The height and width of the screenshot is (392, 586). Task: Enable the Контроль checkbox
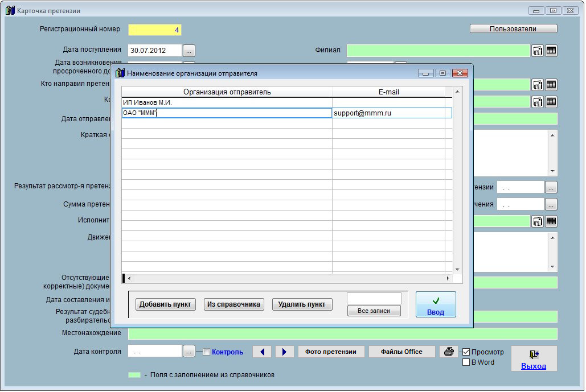pyautogui.click(x=207, y=352)
